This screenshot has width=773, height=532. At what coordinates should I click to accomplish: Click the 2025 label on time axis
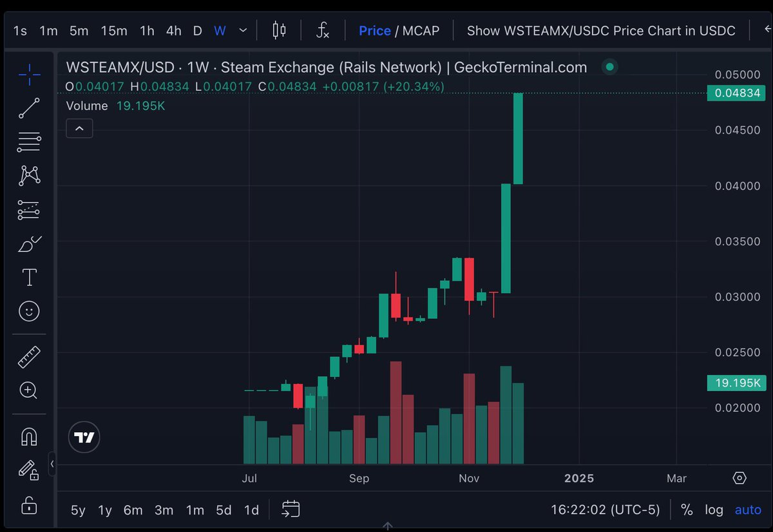pos(578,479)
